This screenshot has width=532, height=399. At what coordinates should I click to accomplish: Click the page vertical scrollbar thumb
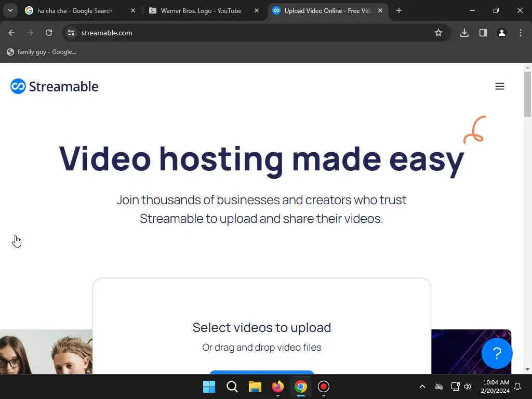point(527,95)
